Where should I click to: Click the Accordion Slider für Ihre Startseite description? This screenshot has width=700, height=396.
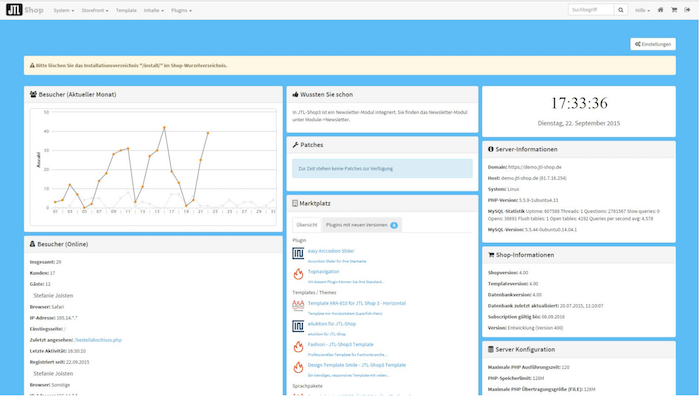point(337,261)
